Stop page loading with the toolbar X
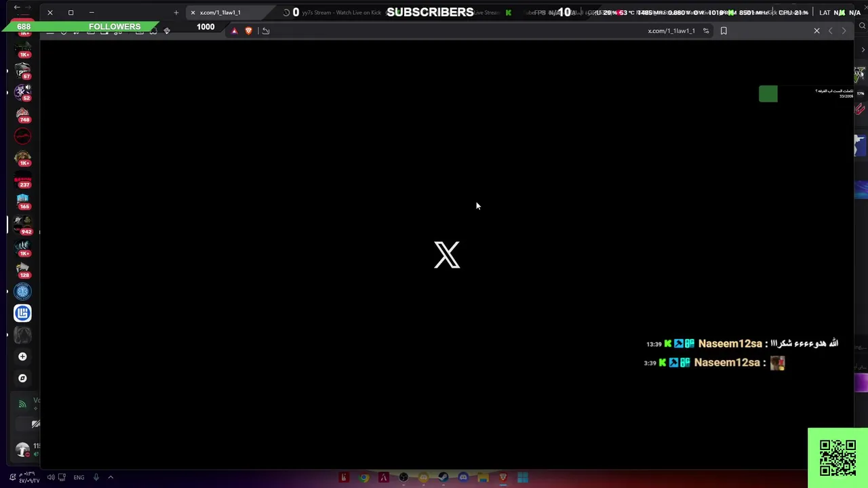Viewport: 868px width, 488px height. tap(816, 30)
